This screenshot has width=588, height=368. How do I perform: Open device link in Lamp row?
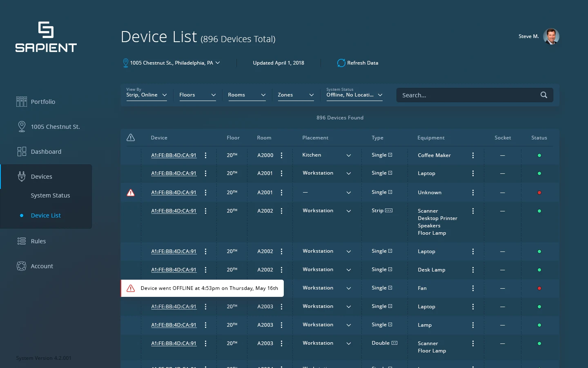point(174,325)
